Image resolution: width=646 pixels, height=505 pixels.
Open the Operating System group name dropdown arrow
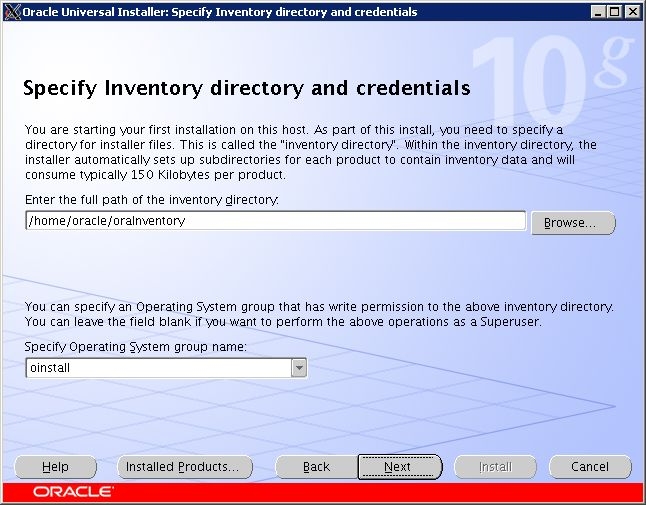(298, 368)
